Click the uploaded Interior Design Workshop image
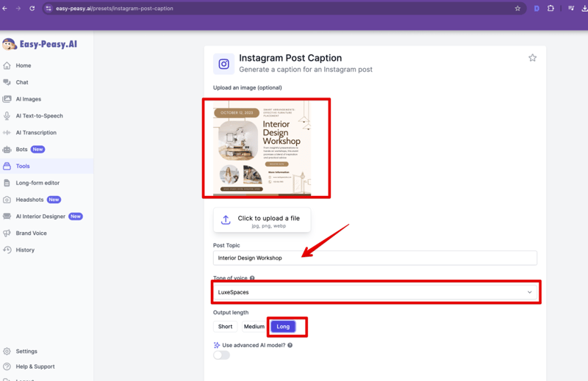The height and width of the screenshot is (381, 588). pyautogui.click(x=262, y=149)
